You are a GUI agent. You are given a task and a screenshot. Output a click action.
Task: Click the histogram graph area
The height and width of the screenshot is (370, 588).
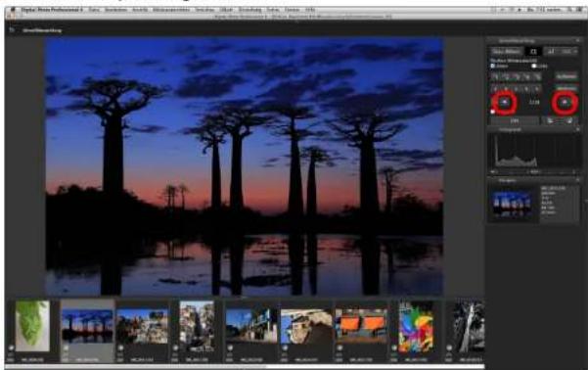(534, 152)
